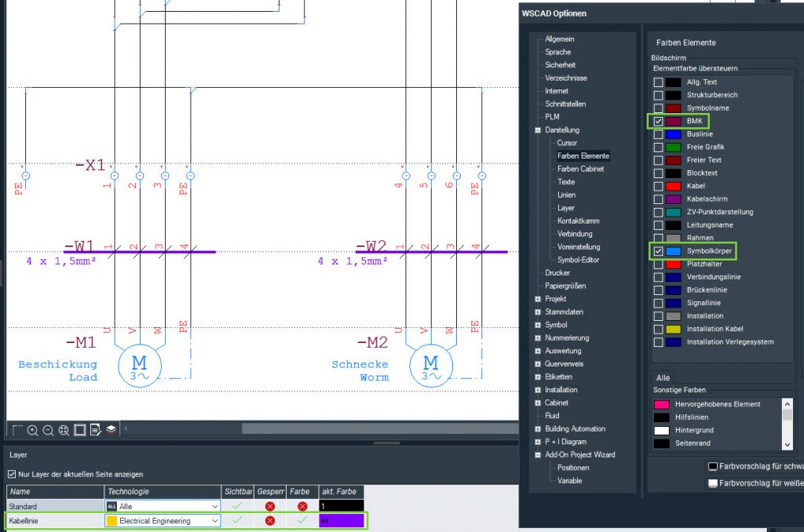Image resolution: width=804 pixels, height=532 pixels.
Task: Switch to the Alle tab
Action: coord(663,377)
